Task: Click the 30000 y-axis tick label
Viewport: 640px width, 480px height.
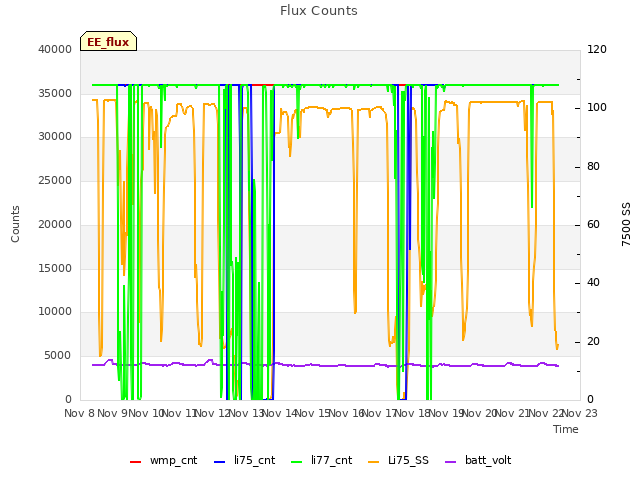Action: [55, 137]
